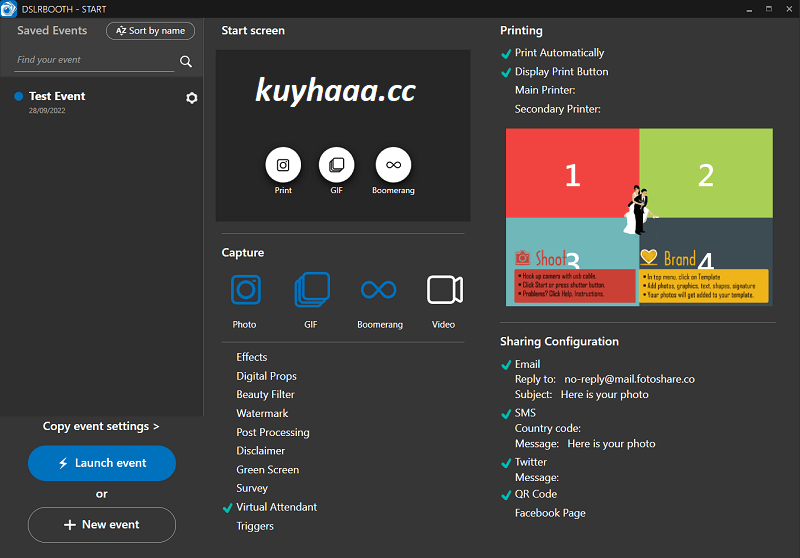Click the Boomerang circle icon on start screen preview

393,165
